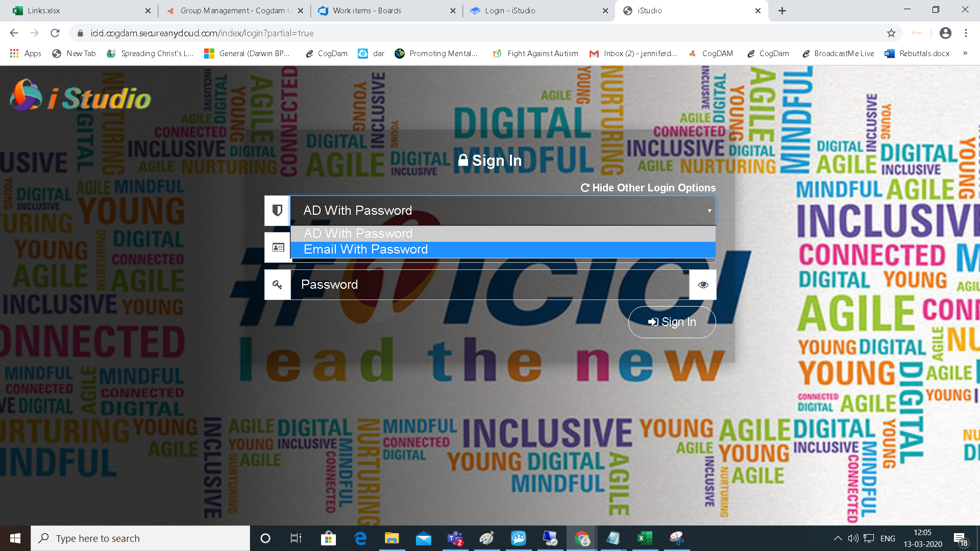Open General (Darwin BP... bookmark
This screenshot has height=551, width=980.
247,54
